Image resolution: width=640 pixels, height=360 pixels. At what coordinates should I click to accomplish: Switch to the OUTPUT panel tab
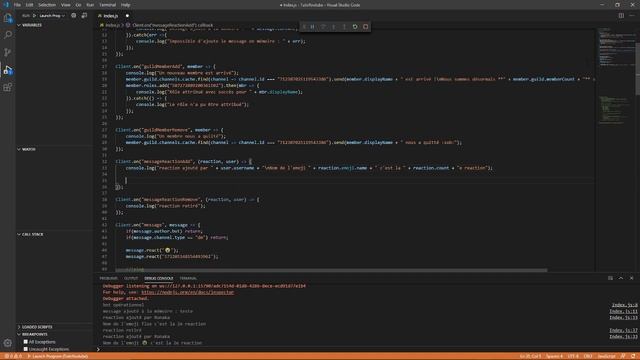click(x=131, y=278)
